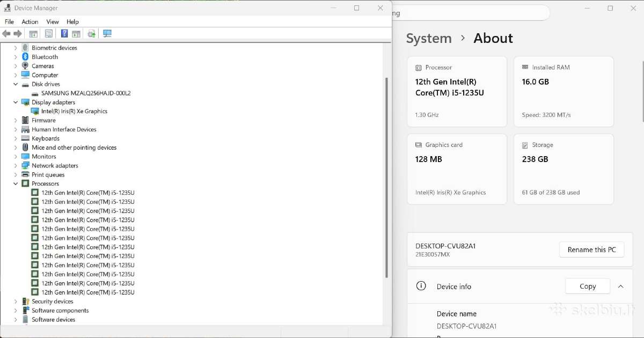The width and height of the screenshot is (644, 338).
Task: Click the Display adapters category icon
Action: click(x=25, y=102)
